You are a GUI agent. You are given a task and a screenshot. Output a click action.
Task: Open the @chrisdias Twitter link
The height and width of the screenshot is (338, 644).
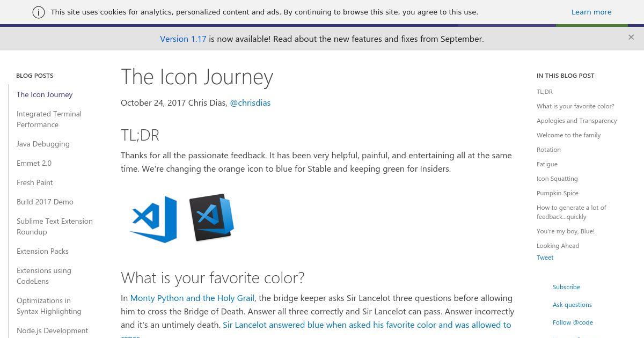[250, 102]
